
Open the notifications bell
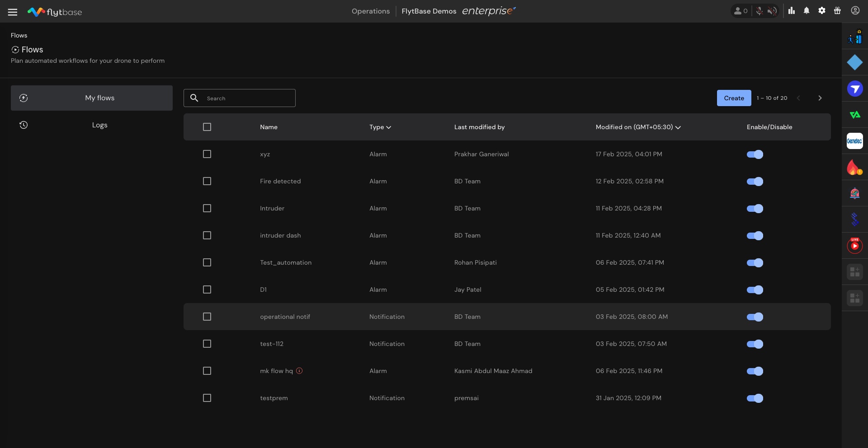point(807,11)
